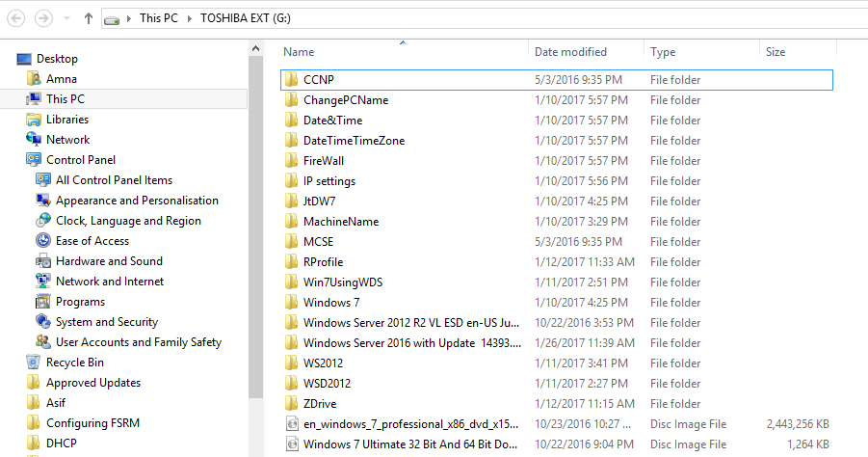Image resolution: width=868 pixels, height=457 pixels.
Task: Select TOSHIBA EXT (G:) in breadcrumb
Action: coord(246,18)
